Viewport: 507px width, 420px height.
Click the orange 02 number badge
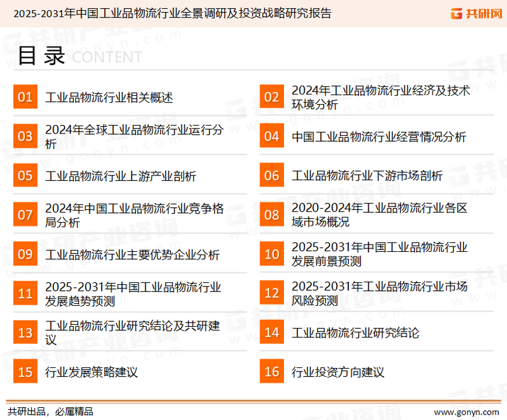click(x=272, y=97)
